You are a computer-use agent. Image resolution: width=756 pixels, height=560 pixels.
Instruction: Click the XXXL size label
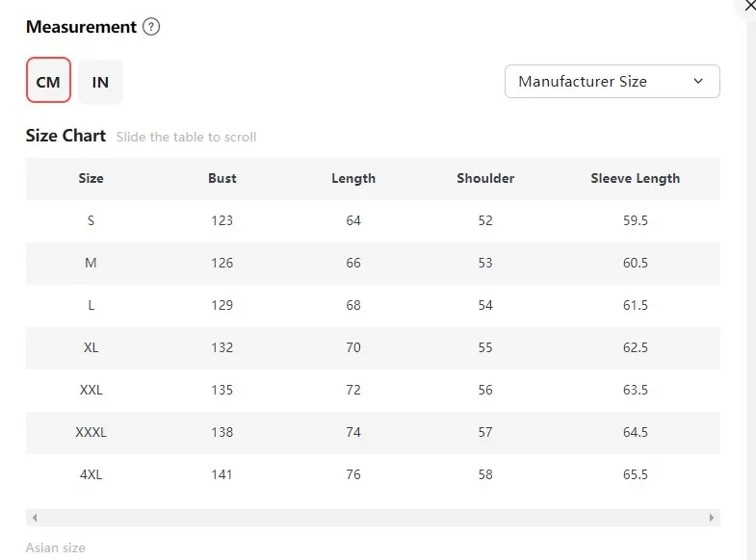[x=91, y=432]
